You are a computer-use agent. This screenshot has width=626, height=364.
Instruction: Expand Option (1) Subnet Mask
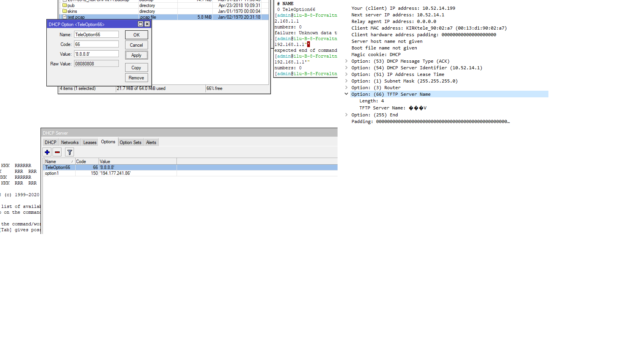tap(346, 81)
